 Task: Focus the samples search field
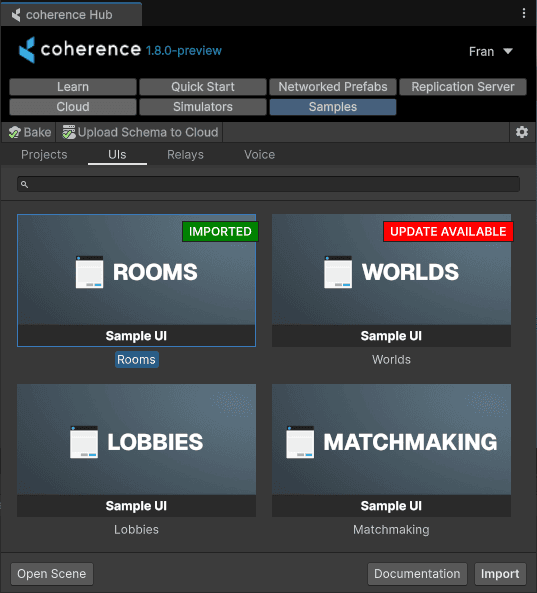click(x=268, y=184)
